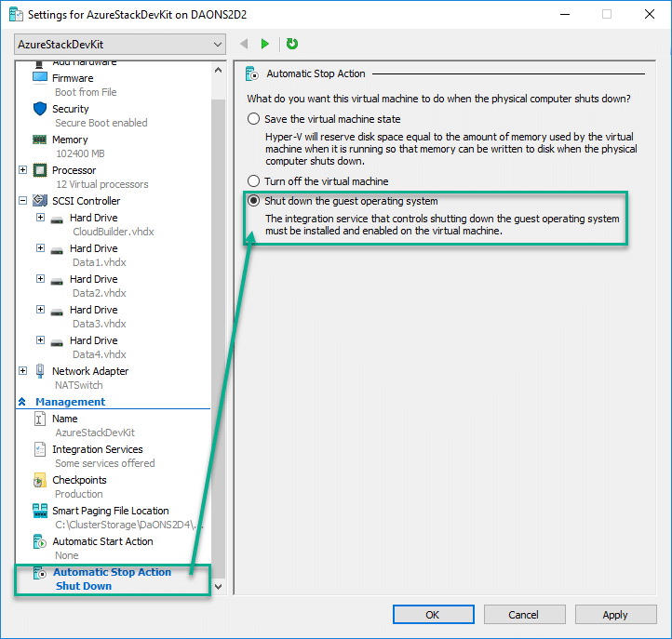Select 'Save the virtual machine state' radio button
Image resolution: width=672 pixels, height=639 pixels.
click(254, 119)
